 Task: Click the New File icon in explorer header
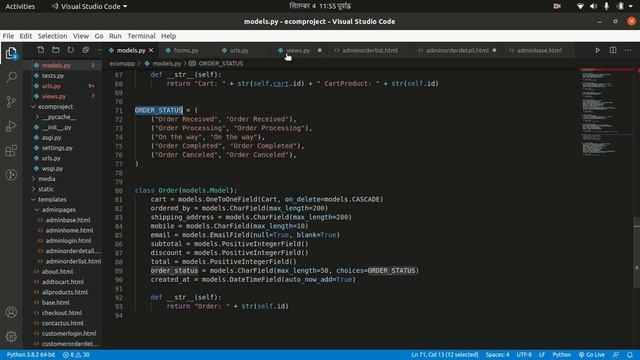tap(40, 50)
